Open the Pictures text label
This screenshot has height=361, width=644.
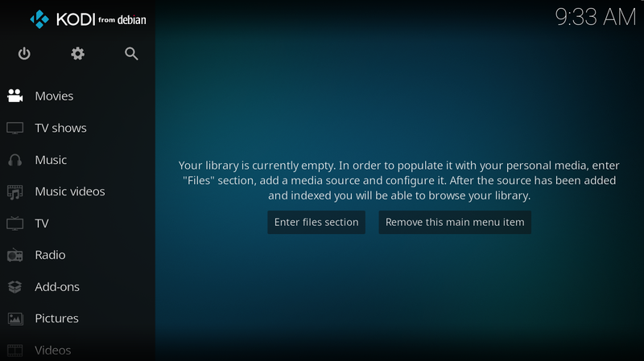[56, 318]
